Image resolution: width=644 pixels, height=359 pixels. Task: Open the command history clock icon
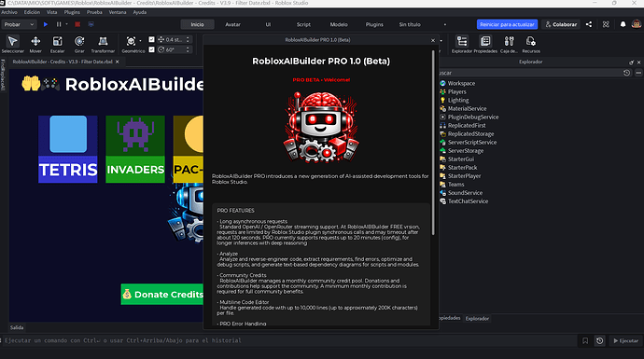599,340
